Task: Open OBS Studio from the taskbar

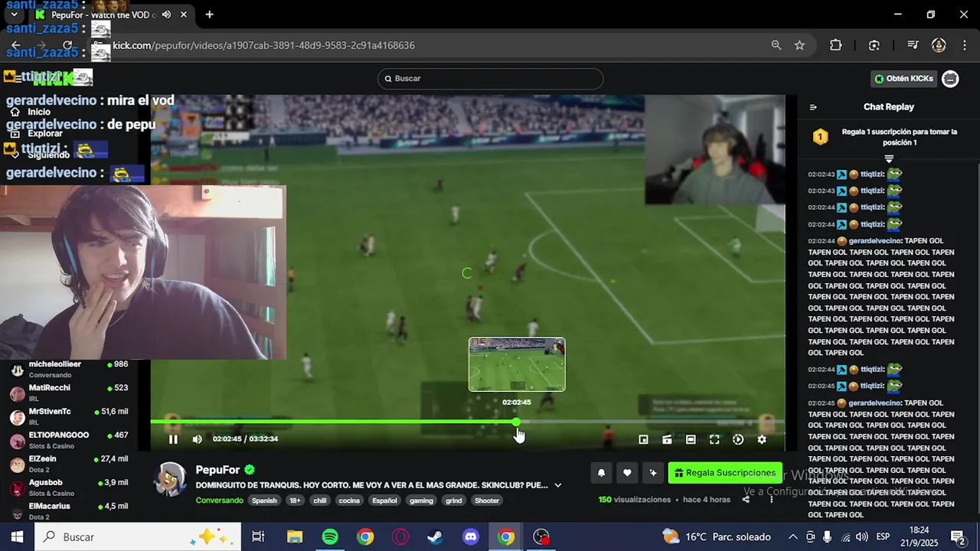Action: tap(541, 536)
